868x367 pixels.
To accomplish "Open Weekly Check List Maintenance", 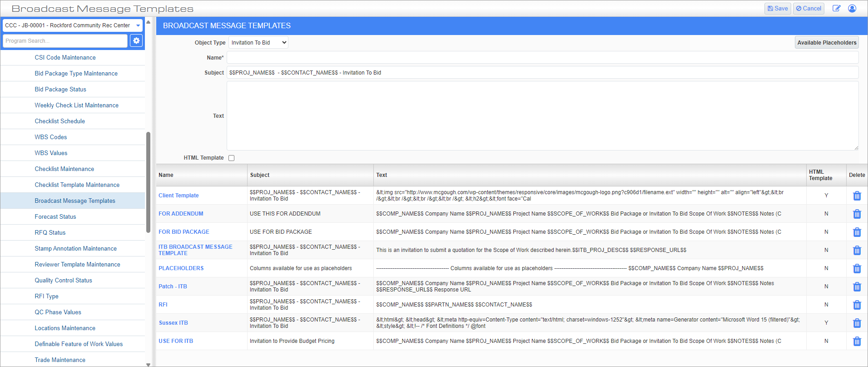I will (76, 106).
